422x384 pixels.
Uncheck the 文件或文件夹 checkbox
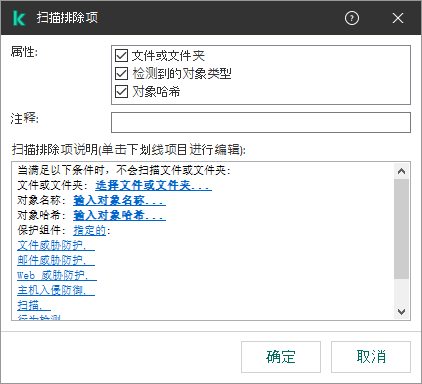point(121,56)
